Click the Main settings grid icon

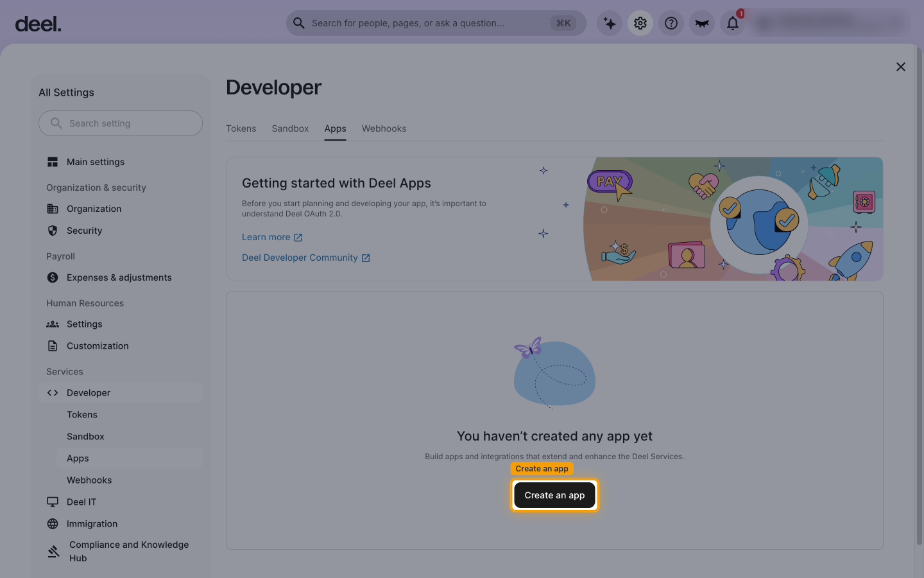[x=53, y=162]
